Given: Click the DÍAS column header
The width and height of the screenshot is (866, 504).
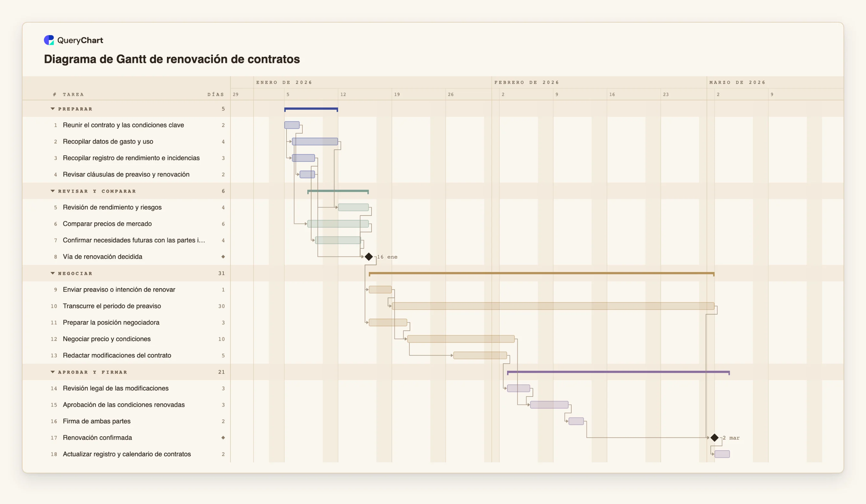Looking at the screenshot, I should 216,95.
